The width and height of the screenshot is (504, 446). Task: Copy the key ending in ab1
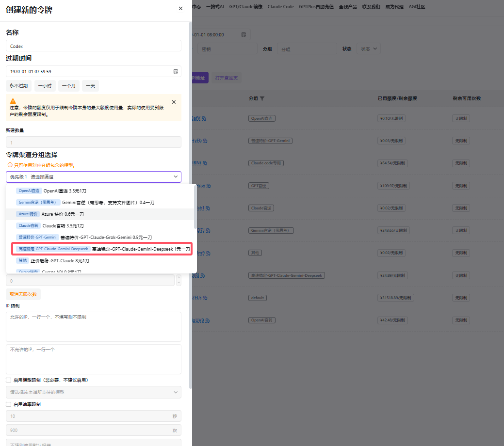208,208
